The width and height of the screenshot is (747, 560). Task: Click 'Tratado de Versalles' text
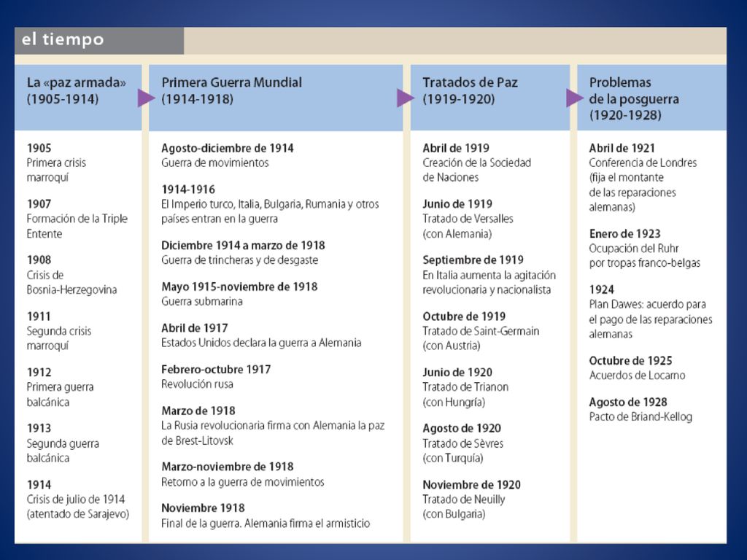468,219
